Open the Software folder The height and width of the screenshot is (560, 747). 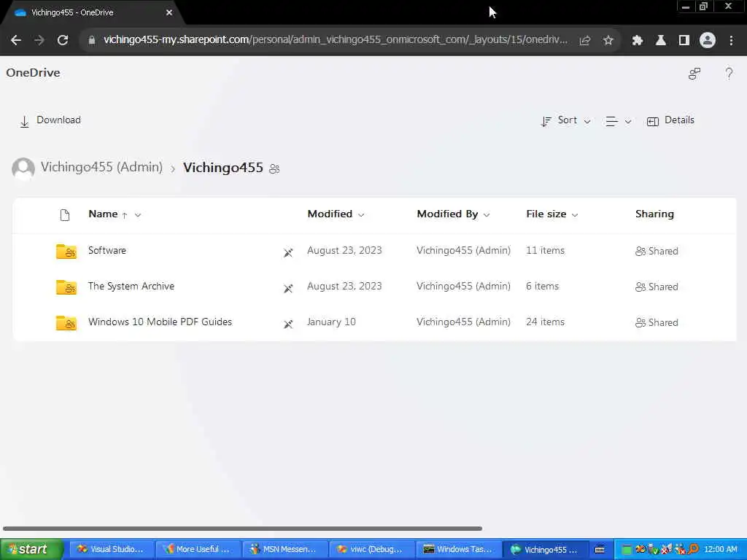[x=107, y=251]
